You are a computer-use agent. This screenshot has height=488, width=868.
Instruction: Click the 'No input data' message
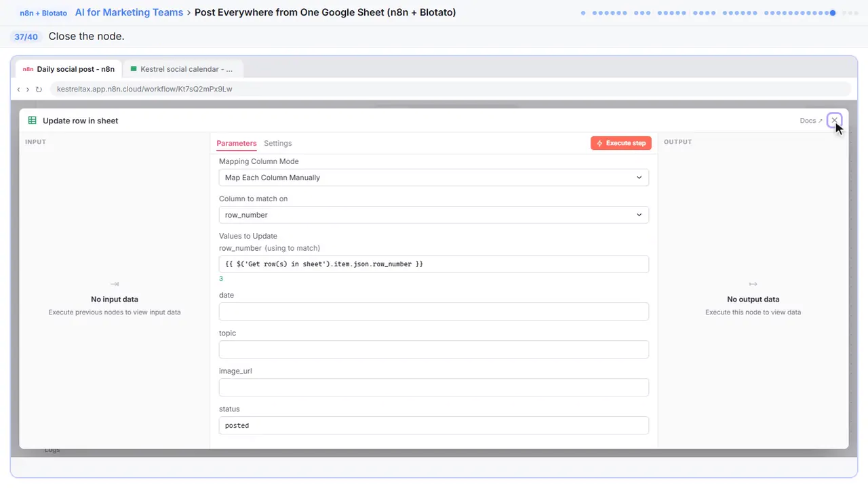(115, 299)
